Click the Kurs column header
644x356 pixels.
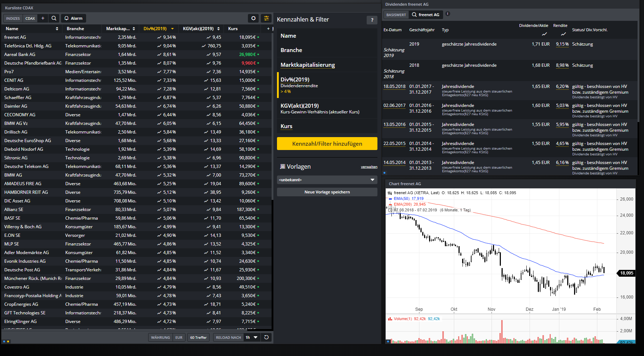[233, 29]
